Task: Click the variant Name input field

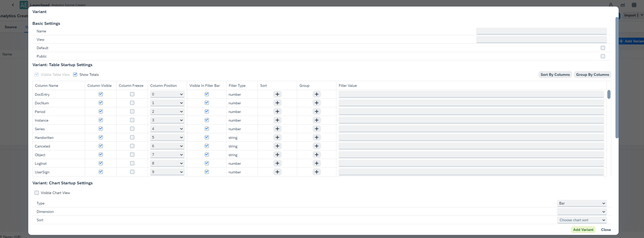Action: click(541, 31)
